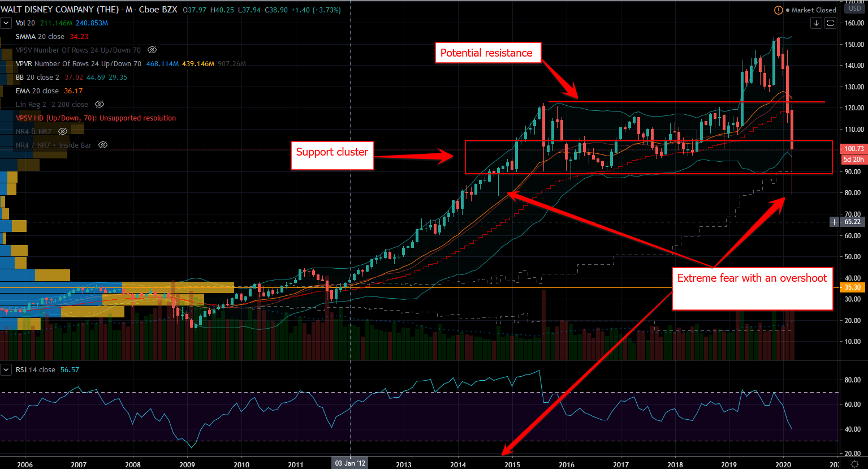Select the Vol 20 indicator legend

(25, 23)
